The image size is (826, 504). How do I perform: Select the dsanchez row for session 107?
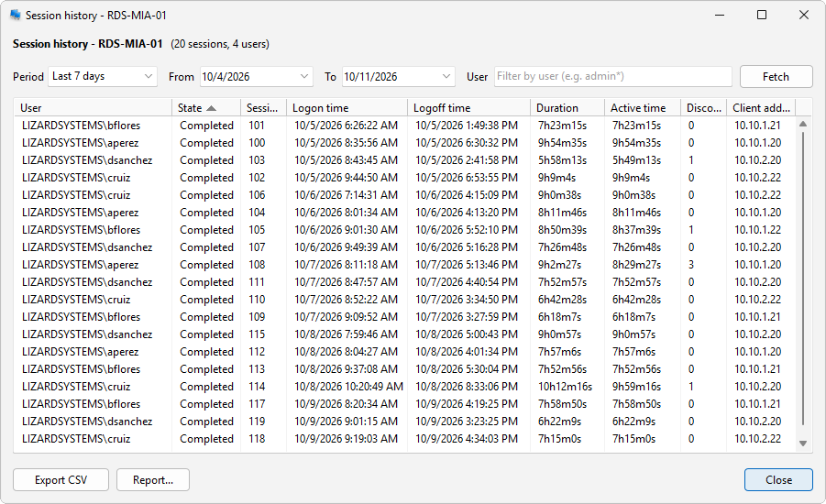click(404, 247)
